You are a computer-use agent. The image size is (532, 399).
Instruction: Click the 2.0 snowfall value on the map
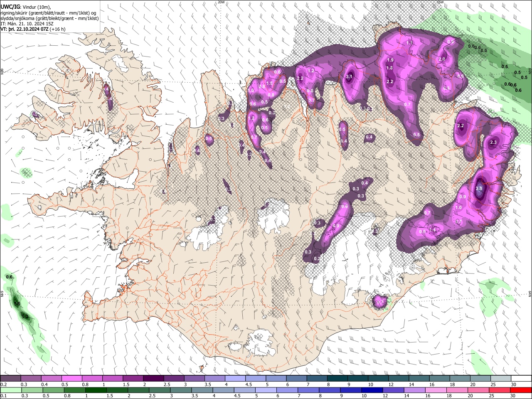point(442,59)
